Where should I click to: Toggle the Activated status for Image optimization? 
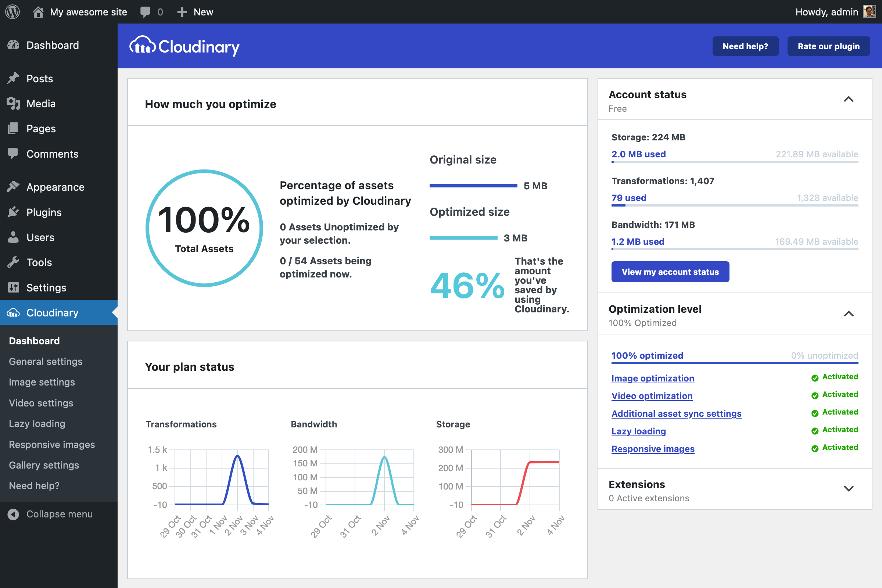tap(835, 377)
